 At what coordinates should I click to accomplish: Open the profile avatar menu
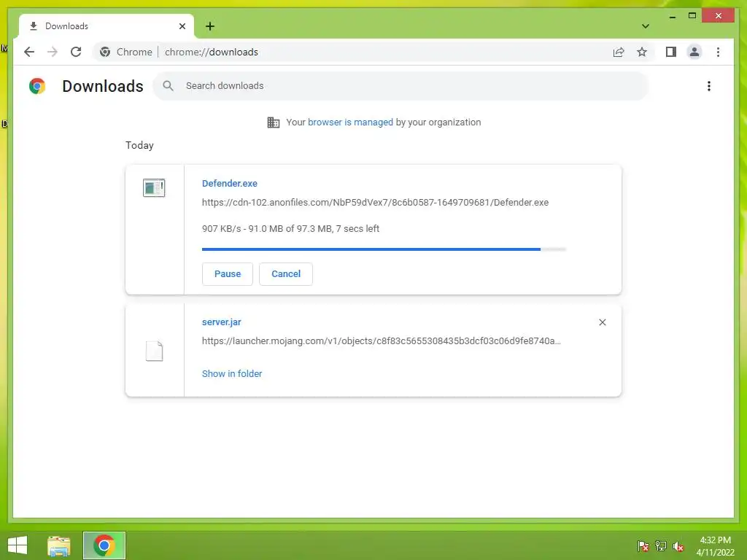pyautogui.click(x=694, y=52)
